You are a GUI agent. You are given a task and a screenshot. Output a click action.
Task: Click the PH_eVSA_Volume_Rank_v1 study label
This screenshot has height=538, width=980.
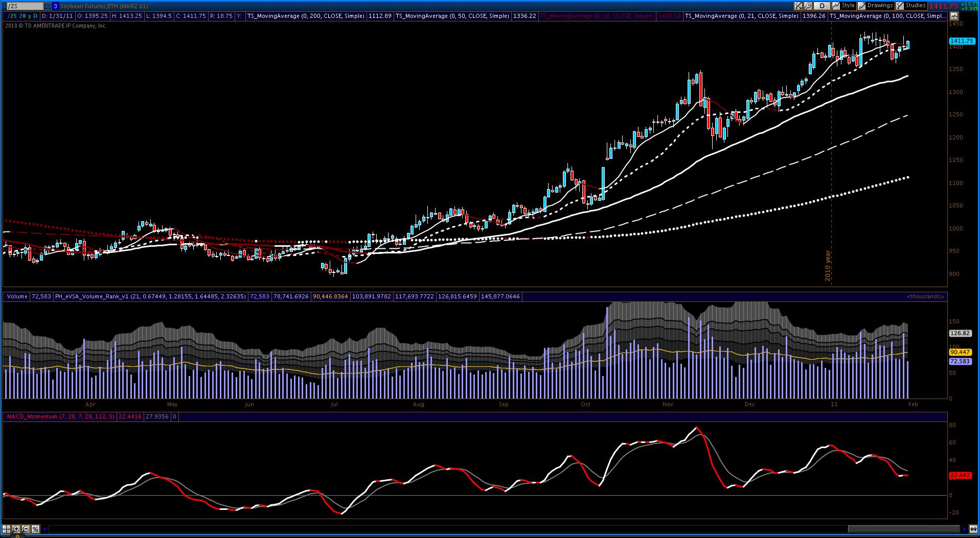point(151,296)
